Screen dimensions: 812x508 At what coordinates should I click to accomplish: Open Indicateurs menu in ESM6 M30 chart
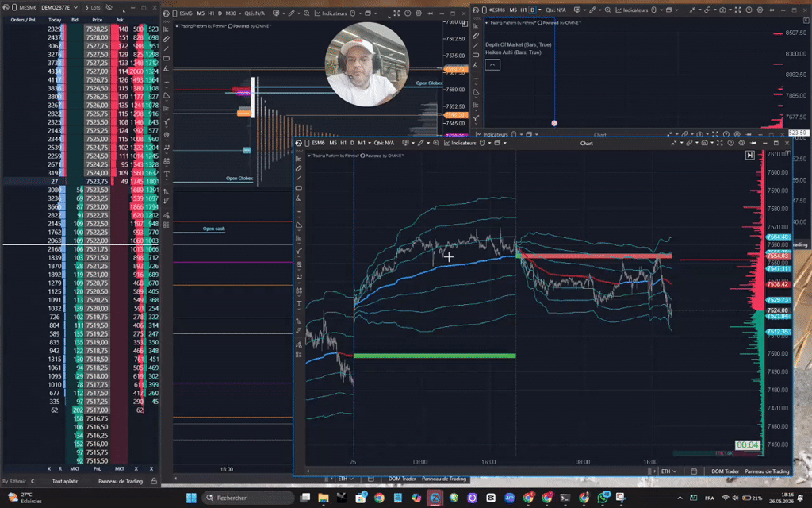point(332,13)
